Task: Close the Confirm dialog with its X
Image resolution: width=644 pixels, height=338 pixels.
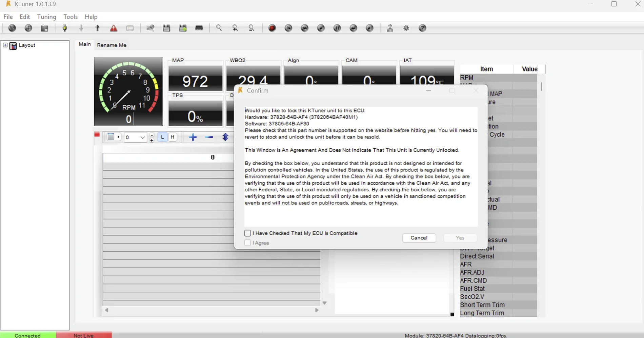Action: (x=476, y=90)
